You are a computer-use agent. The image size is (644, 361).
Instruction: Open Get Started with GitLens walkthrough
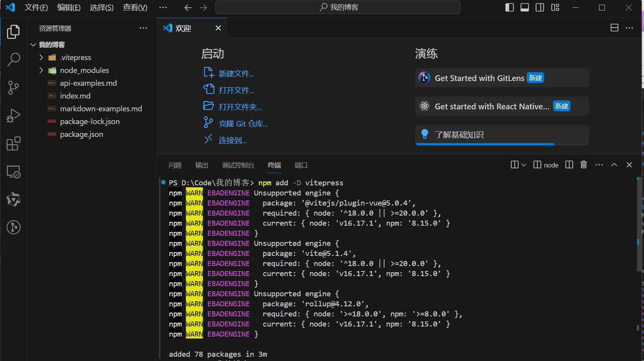click(502, 78)
